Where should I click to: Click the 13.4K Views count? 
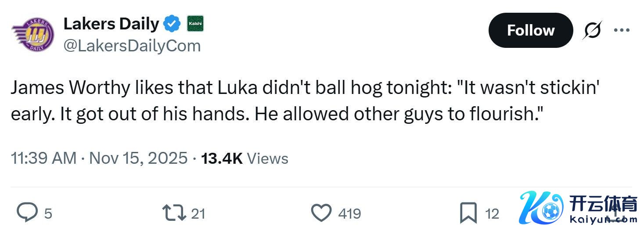(x=245, y=158)
